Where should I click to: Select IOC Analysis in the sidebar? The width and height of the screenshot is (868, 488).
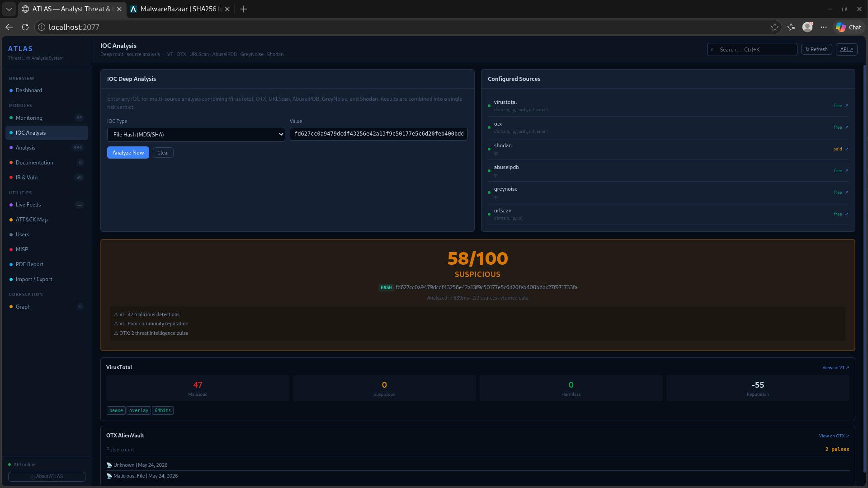click(x=47, y=133)
